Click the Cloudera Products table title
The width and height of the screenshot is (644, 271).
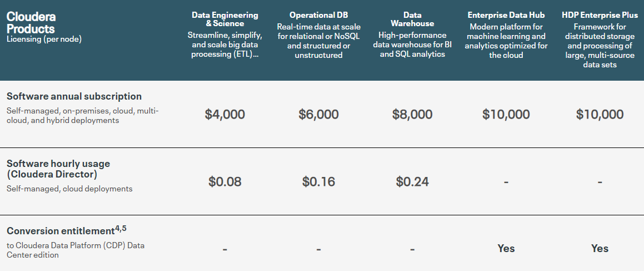click(x=31, y=22)
